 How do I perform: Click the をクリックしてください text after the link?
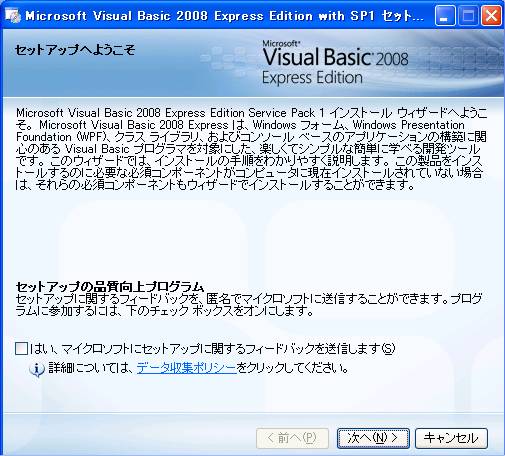[x=293, y=368]
